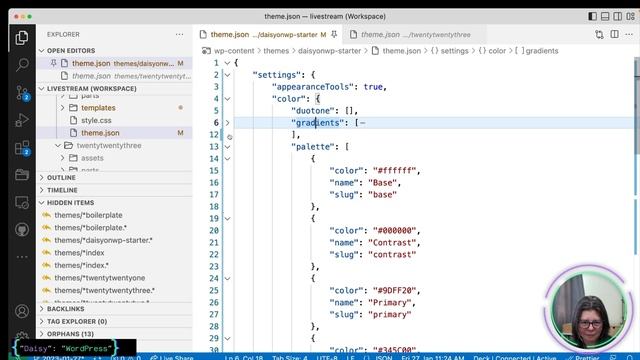Fold the root object at line 1
640x360 pixels.
click(x=227, y=63)
